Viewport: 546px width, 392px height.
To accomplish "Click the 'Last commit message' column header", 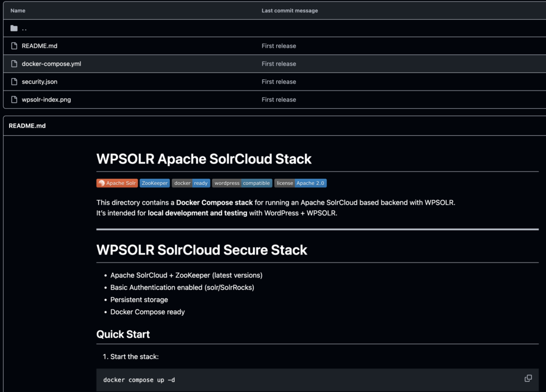I will [290, 11].
